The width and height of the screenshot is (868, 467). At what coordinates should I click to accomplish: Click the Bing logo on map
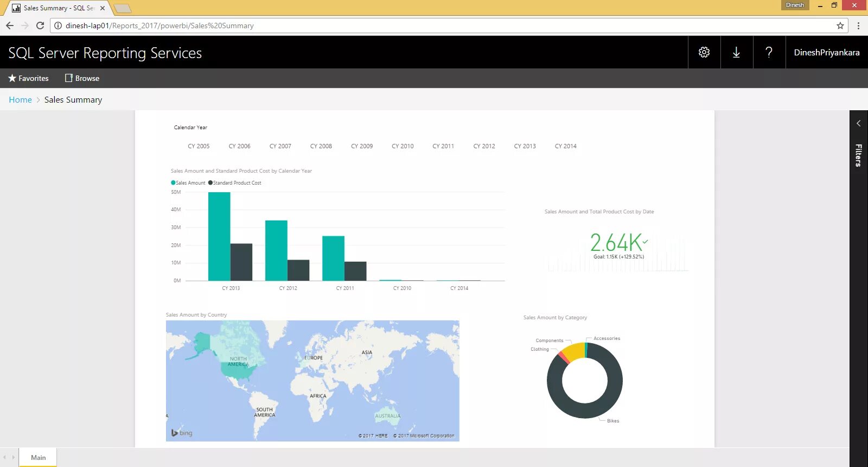pos(182,433)
